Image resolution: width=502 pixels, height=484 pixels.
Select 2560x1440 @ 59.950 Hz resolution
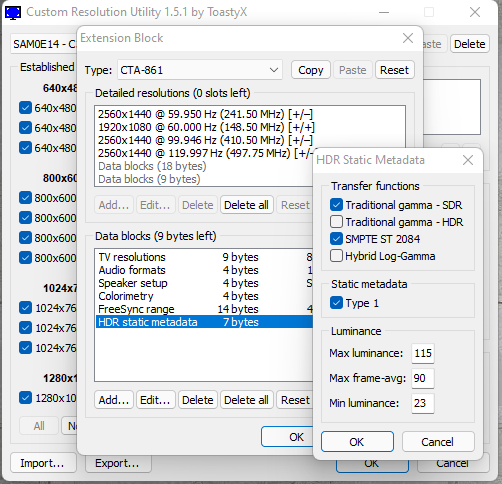click(205, 114)
